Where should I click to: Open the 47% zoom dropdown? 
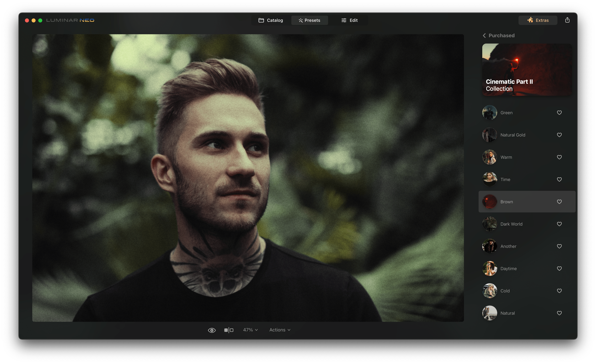click(250, 330)
